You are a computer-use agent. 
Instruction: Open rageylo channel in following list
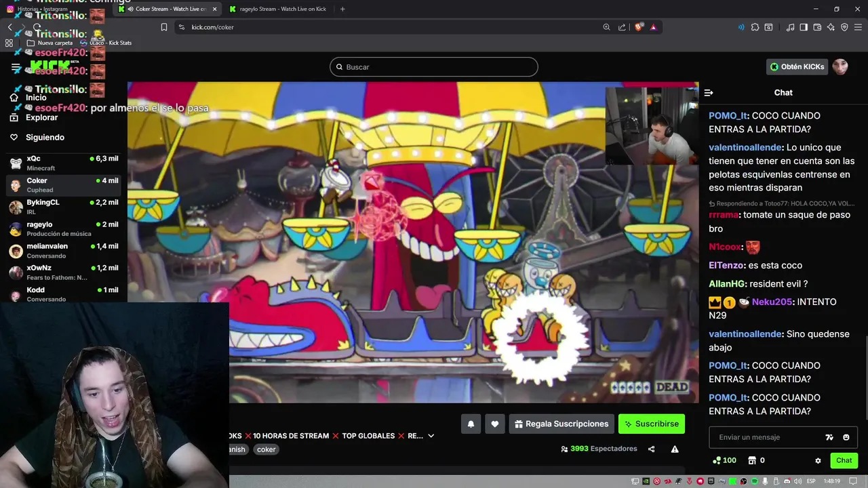[64, 228]
